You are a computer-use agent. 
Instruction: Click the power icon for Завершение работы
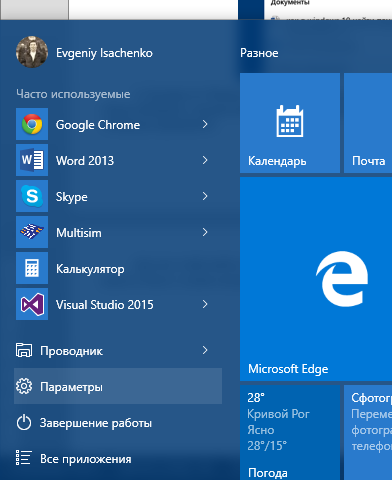24,423
